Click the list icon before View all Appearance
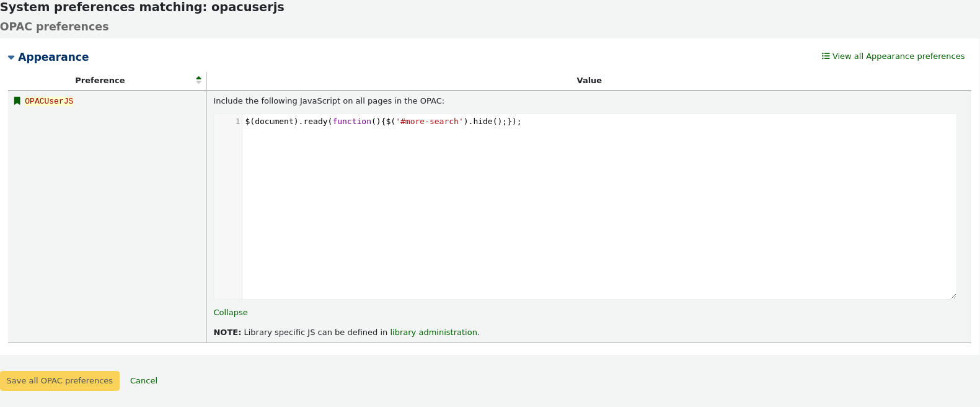 click(x=826, y=56)
